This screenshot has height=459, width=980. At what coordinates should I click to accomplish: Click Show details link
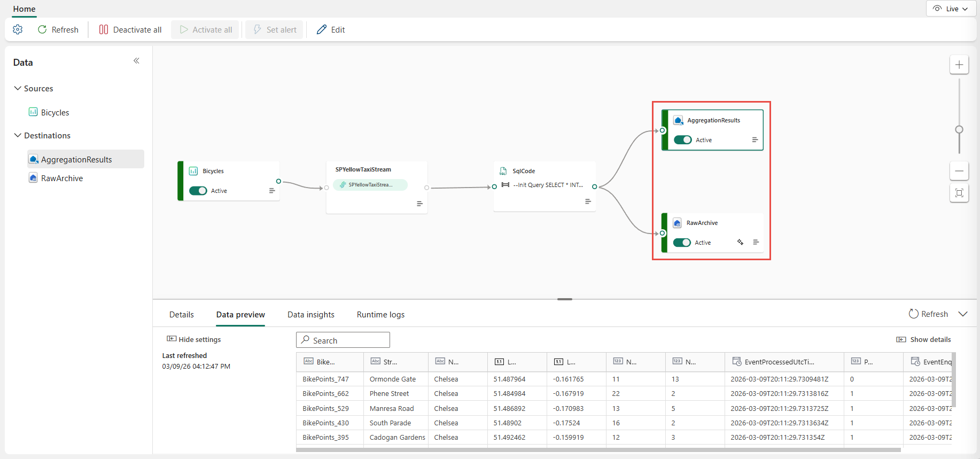(x=924, y=340)
